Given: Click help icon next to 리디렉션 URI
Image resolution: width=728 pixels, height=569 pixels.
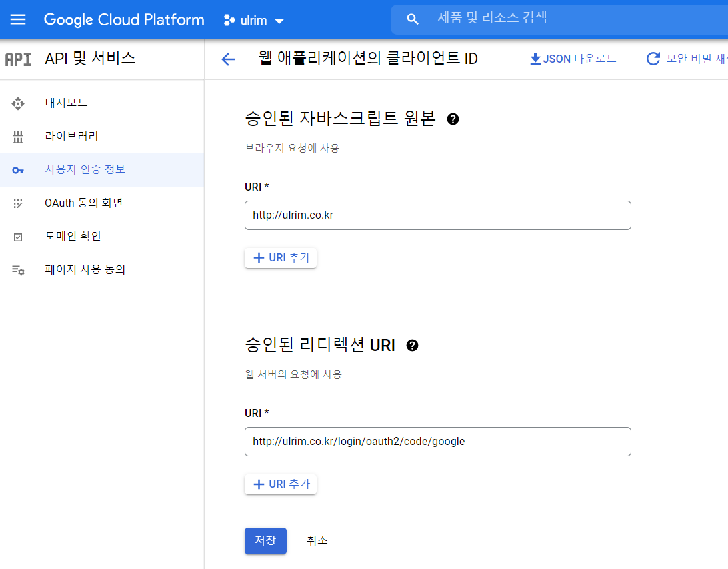Looking at the screenshot, I should (412, 346).
